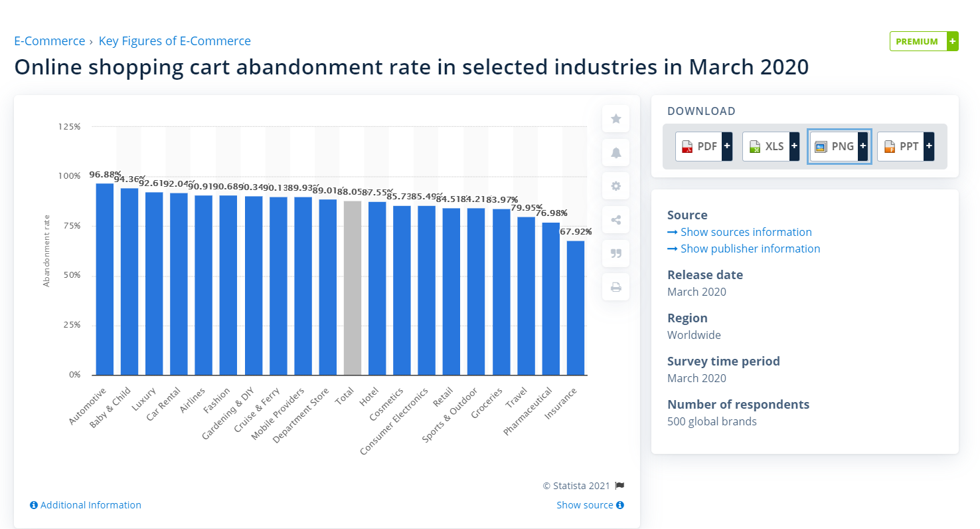Open Key Figures of E-Commerce breadcrumb
Image resolution: width=980 pixels, height=529 pixels.
(x=175, y=41)
